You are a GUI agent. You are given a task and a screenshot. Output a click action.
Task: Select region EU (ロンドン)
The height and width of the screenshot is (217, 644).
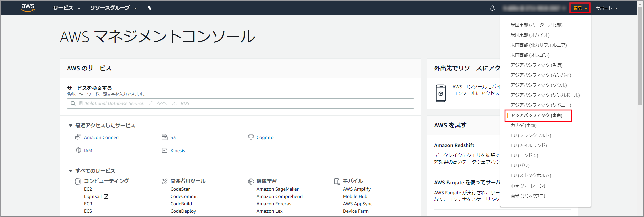click(524, 155)
